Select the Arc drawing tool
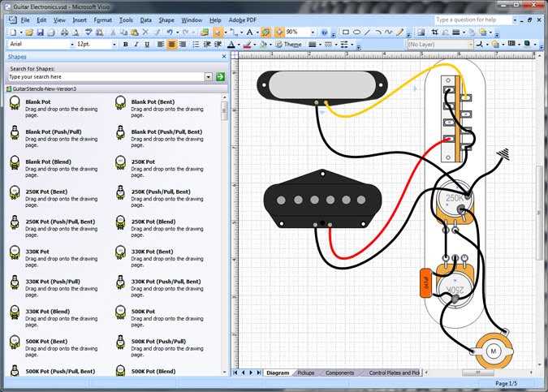The width and height of the screenshot is (548, 392). coord(378,32)
